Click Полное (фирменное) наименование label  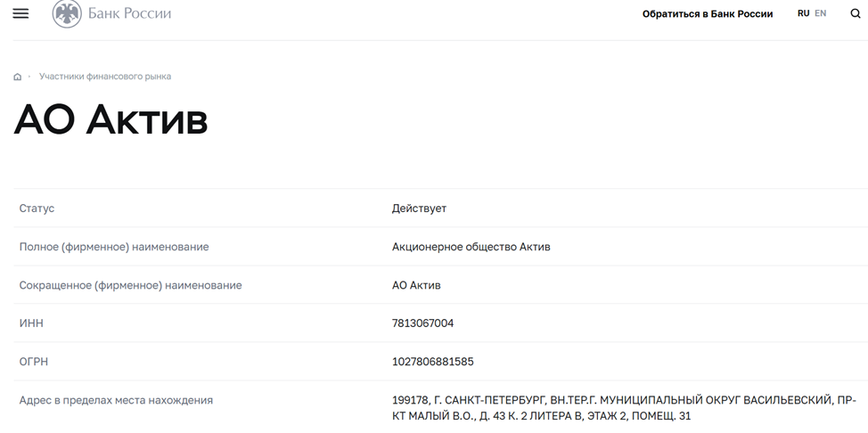(114, 247)
